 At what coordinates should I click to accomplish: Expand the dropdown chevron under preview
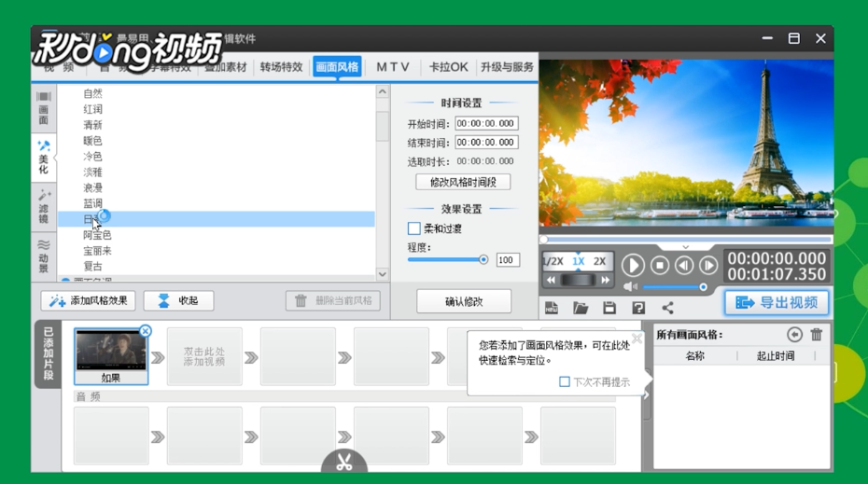(x=685, y=247)
